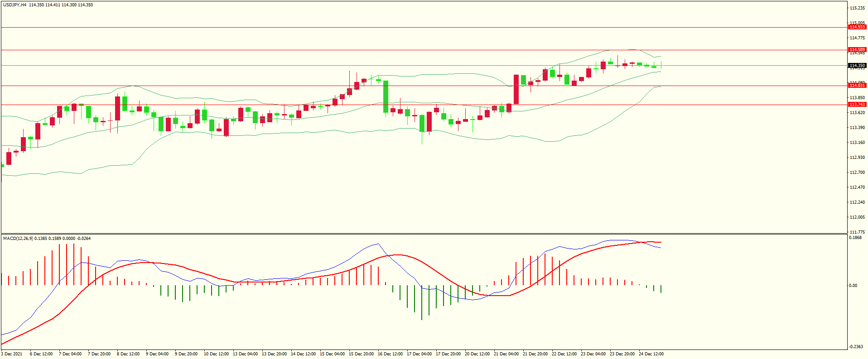Click the tall green candle on 16 Dec

386,96
